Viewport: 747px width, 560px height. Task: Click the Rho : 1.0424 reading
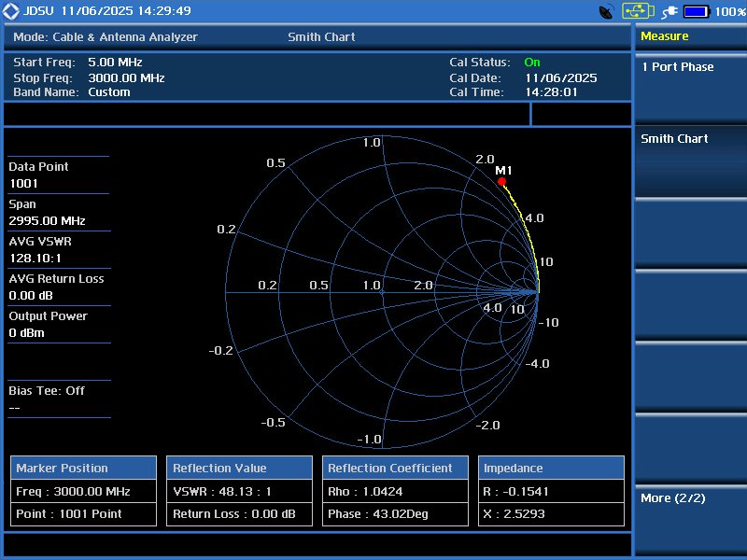tap(395, 492)
